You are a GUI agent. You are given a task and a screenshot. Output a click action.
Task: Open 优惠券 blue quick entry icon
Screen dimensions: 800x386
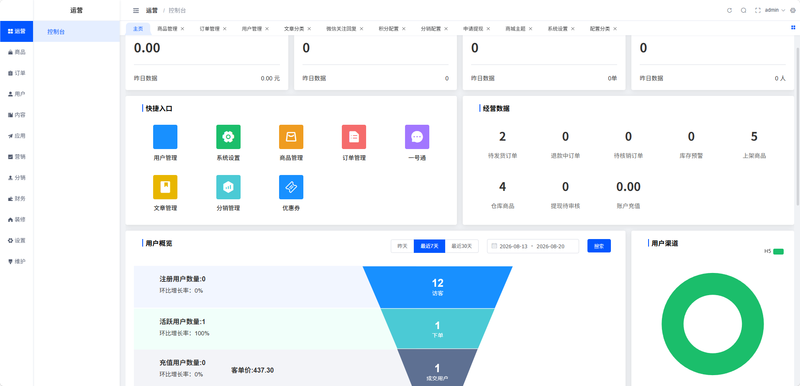tap(291, 187)
